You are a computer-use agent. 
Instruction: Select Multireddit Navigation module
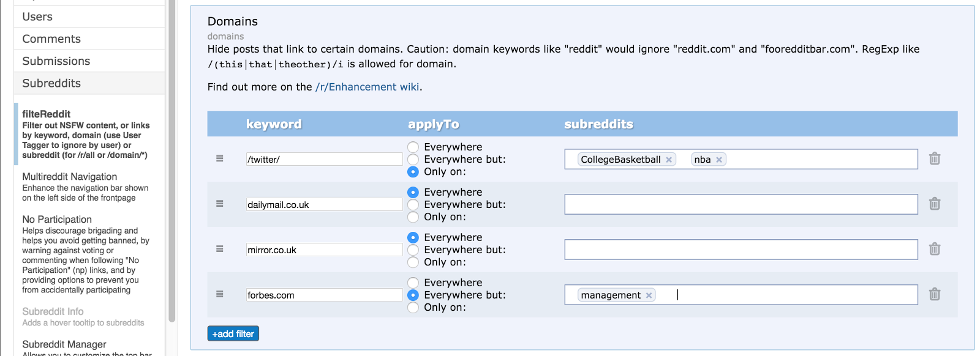[x=70, y=177]
